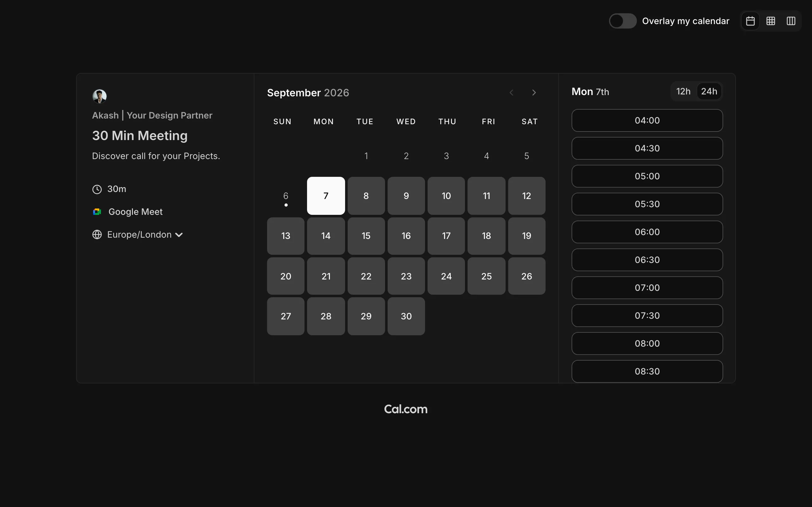Click the globe timezone icon
Image resolution: width=812 pixels, height=507 pixels.
[97, 234]
